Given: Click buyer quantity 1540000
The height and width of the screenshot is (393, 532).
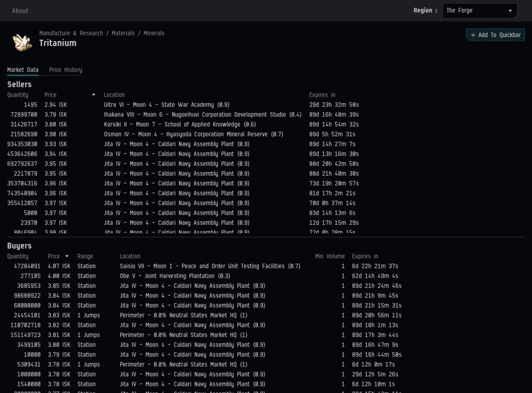Looking at the screenshot, I should (x=29, y=384).
